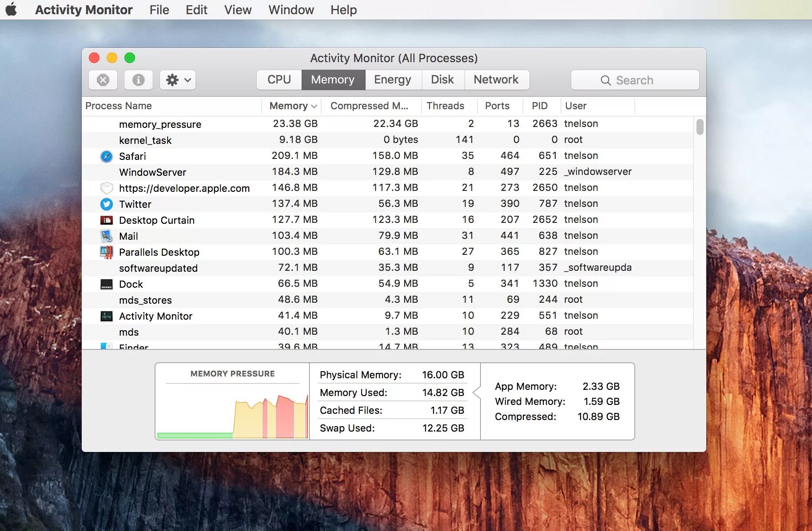Click the Swap Used 12.25 GB value
This screenshot has width=812, height=531.
point(443,428)
